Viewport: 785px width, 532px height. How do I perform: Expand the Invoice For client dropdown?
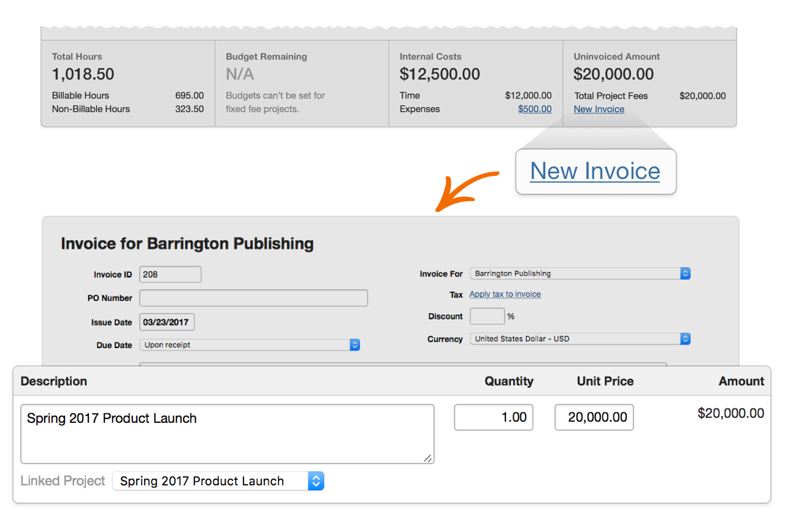click(580, 273)
